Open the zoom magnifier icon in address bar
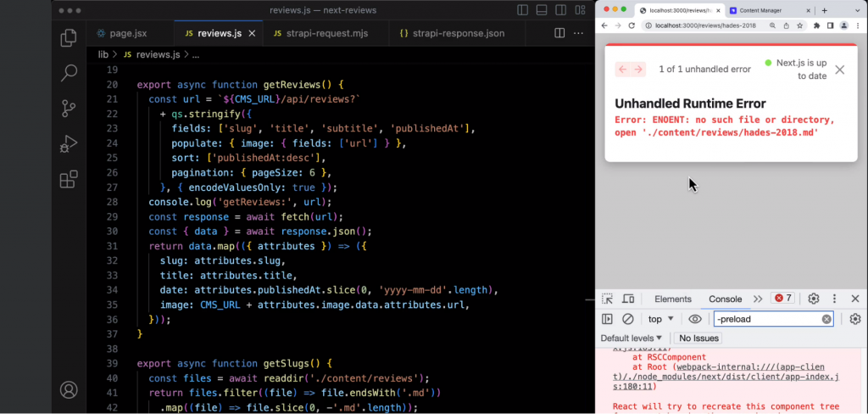The width and height of the screenshot is (868, 414). tap(773, 25)
